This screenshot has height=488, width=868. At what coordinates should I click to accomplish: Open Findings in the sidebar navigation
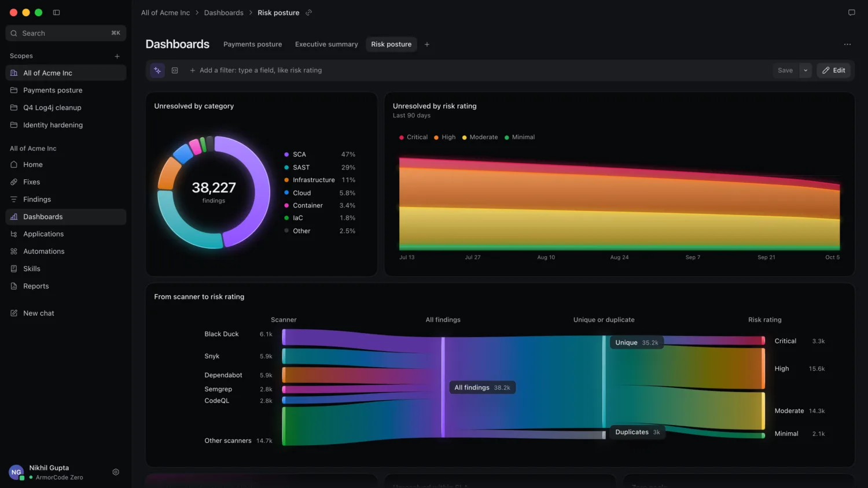[66, 199]
